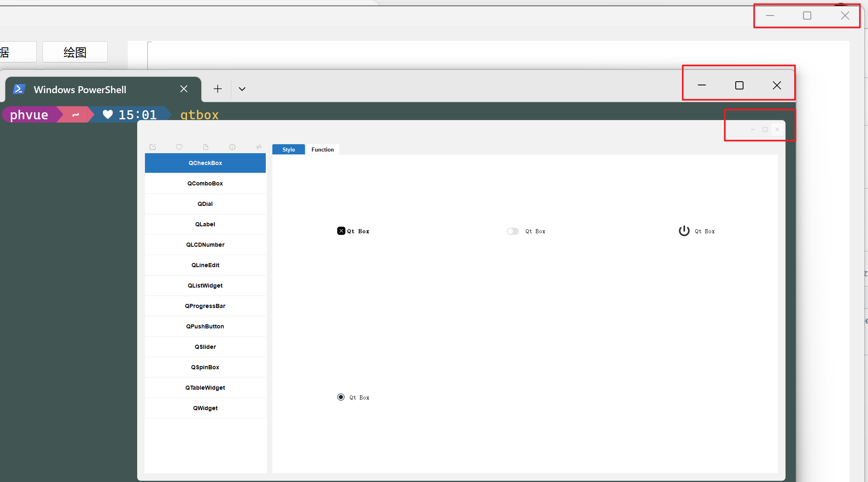
Task: Click the Windows PowerShell logo on the tab
Action: [19, 89]
